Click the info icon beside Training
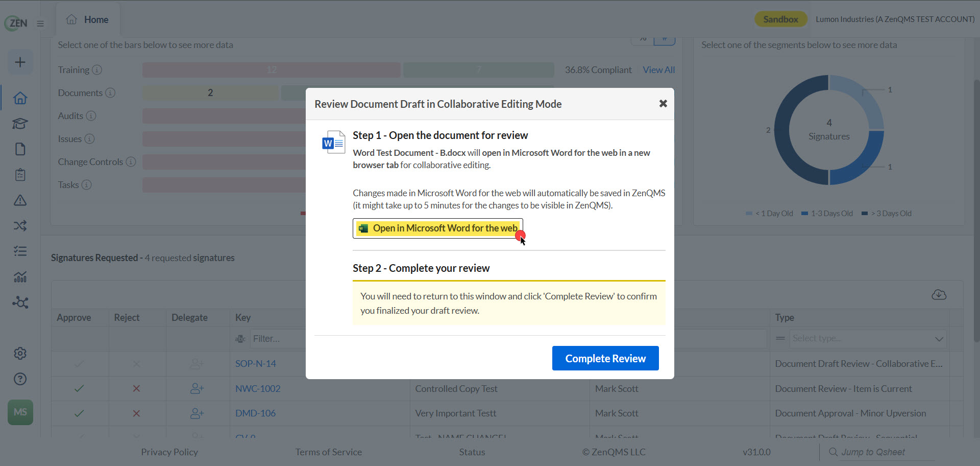This screenshot has height=466, width=980. click(97, 69)
